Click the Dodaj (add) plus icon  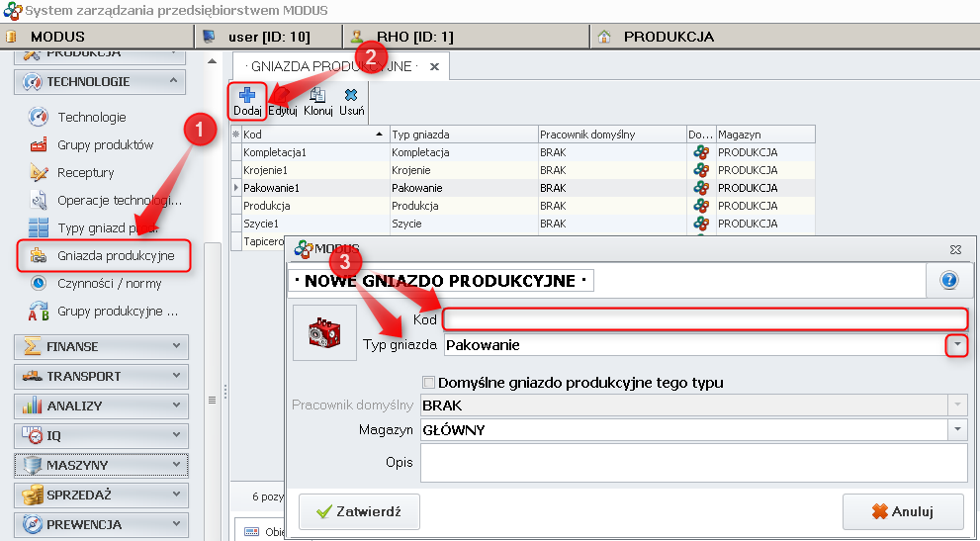247,95
